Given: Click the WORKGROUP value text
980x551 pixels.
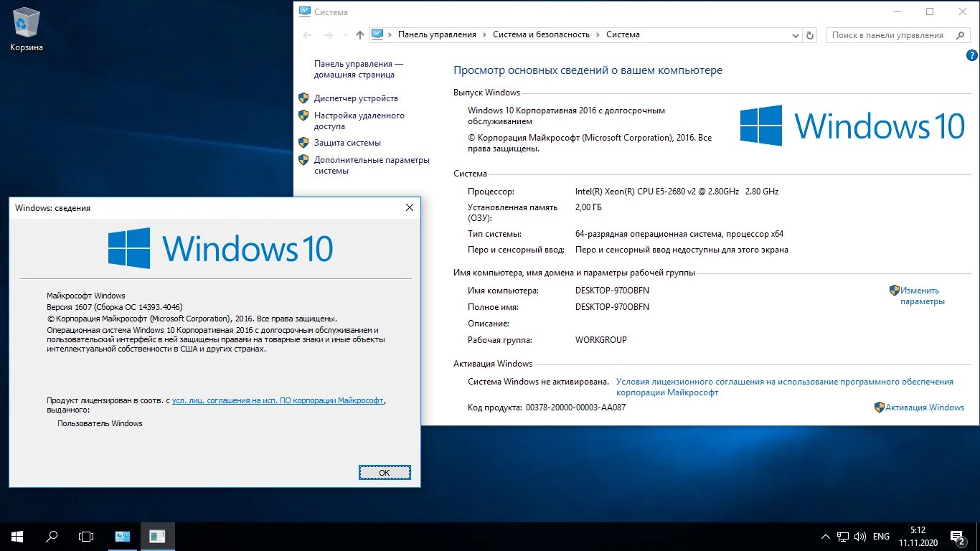Looking at the screenshot, I should point(601,340).
